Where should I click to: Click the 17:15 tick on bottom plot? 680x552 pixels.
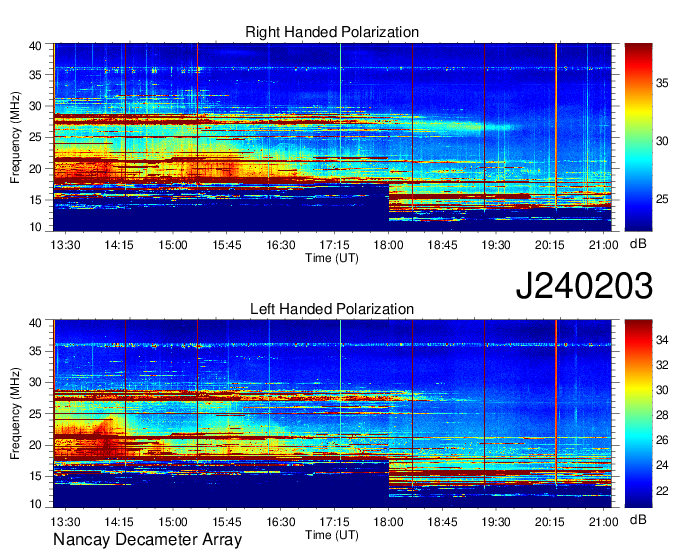(x=334, y=522)
